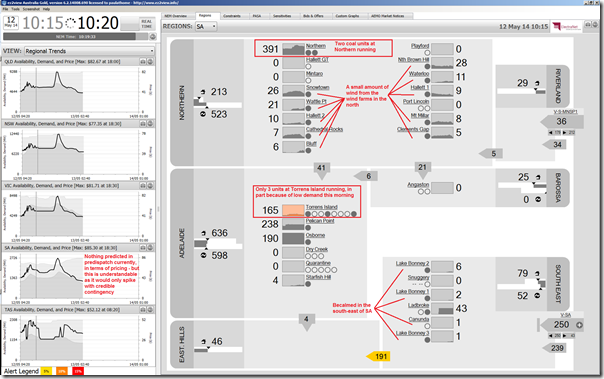Expand the VIEW Regional Trends dropdown
Viewport: 604px width, 379px height.
[89, 51]
